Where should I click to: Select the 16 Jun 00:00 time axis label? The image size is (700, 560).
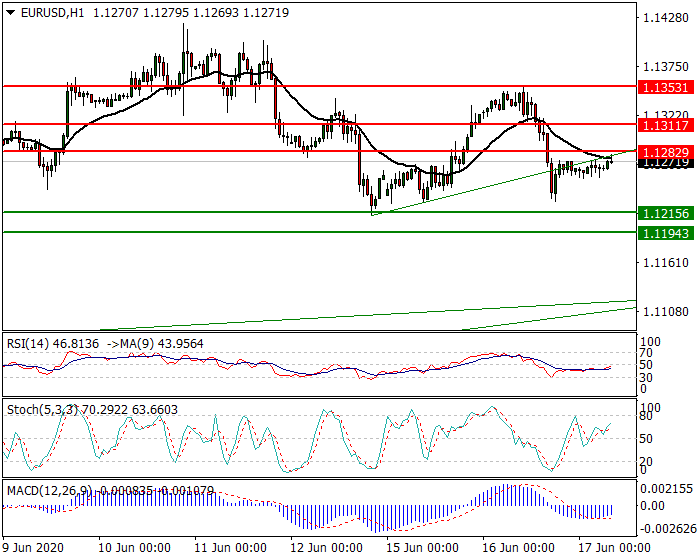click(x=518, y=547)
